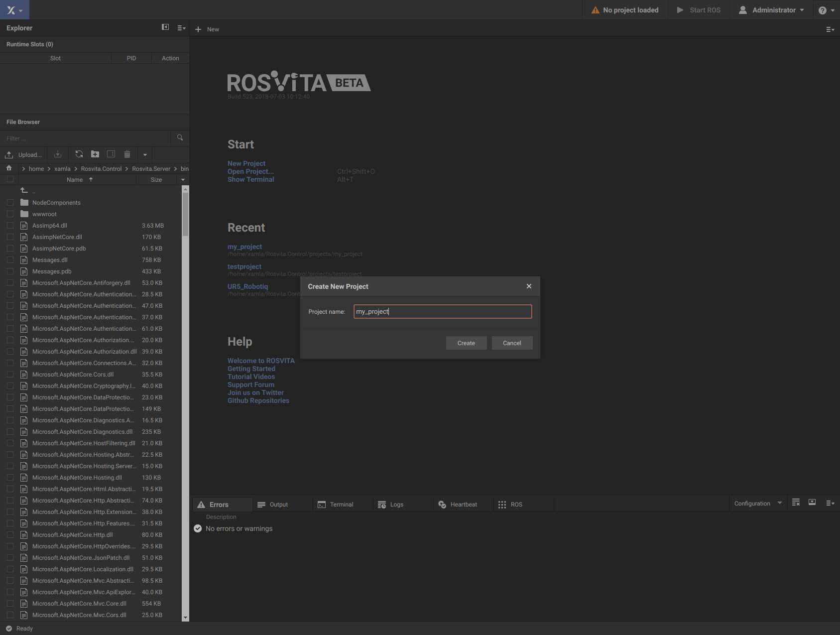Open more file actions dropdown arrow

(145, 155)
